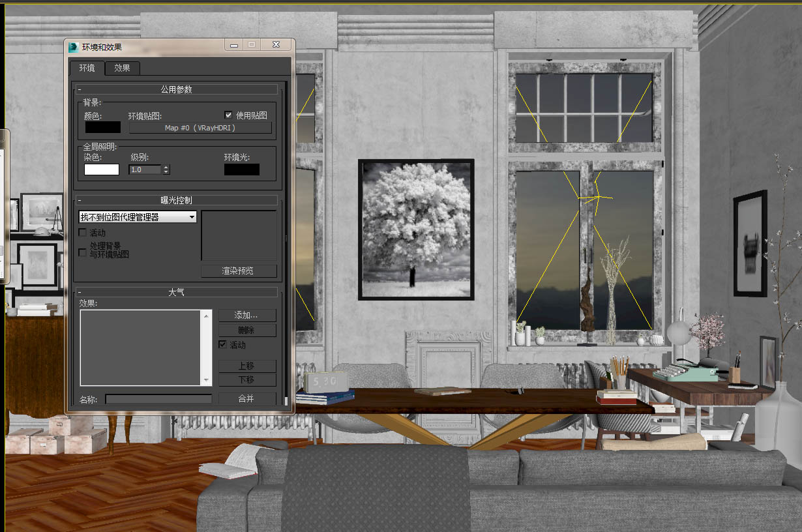
Task: Click the white tree picture in viewport
Action: click(416, 229)
